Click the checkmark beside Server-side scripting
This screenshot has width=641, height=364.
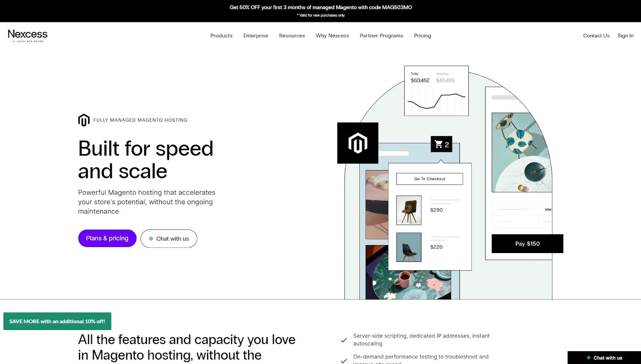tap(344, 340)
